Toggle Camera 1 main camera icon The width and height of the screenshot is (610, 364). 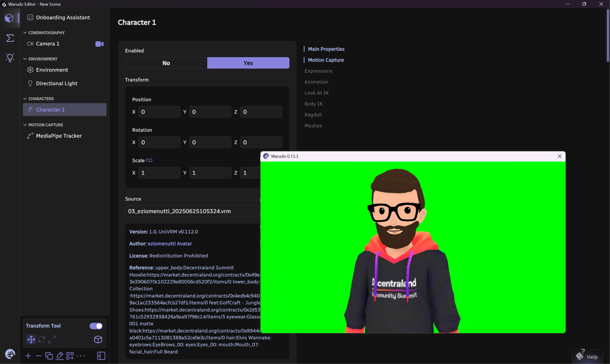click(x=99, y=44)
